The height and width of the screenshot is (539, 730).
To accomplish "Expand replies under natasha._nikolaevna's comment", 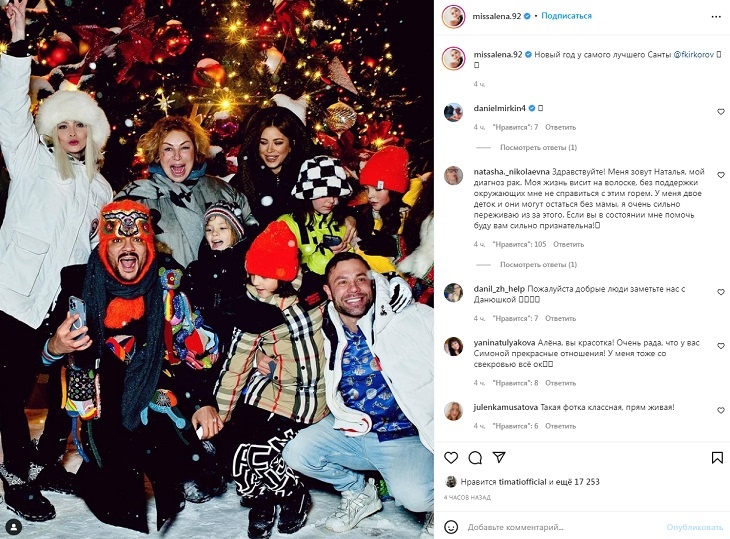I will click(538, 264).
